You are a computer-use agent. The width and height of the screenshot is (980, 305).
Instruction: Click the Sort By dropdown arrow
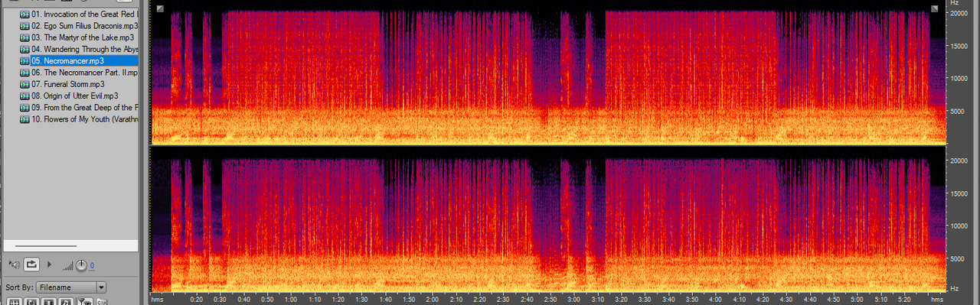[x=101, y=287]
